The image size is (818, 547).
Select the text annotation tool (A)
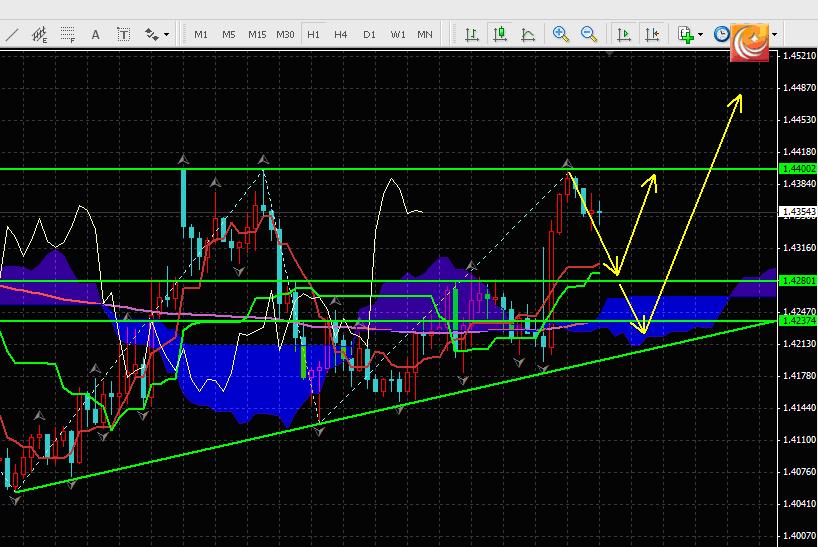(95, 35)
